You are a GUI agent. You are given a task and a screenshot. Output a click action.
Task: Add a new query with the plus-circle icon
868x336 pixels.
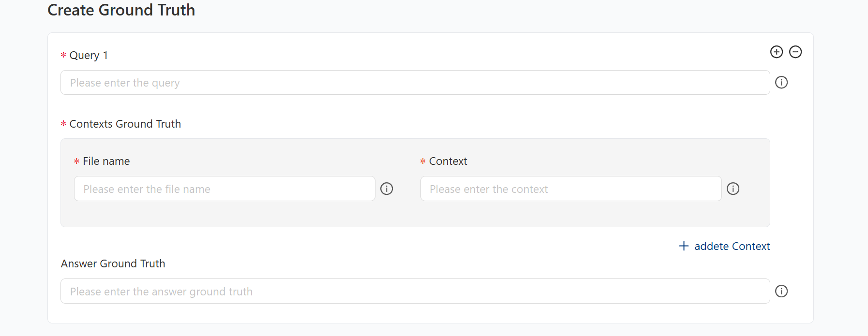click(777, 52)
